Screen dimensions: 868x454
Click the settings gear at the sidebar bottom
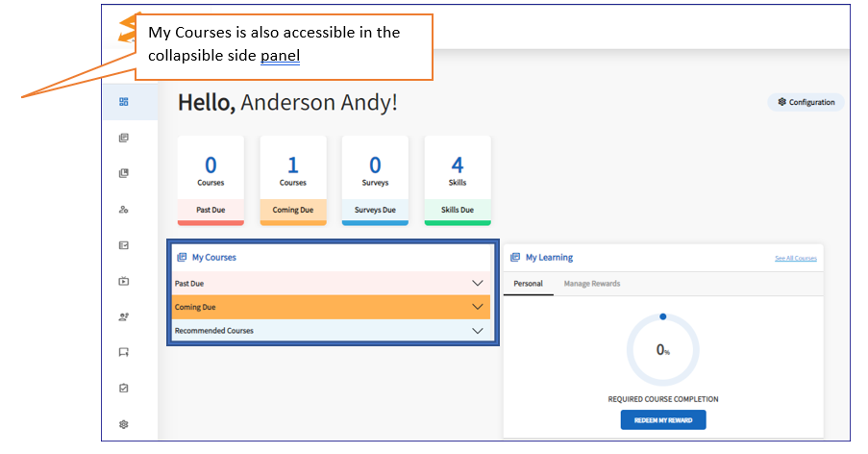[x=124, y=424]
